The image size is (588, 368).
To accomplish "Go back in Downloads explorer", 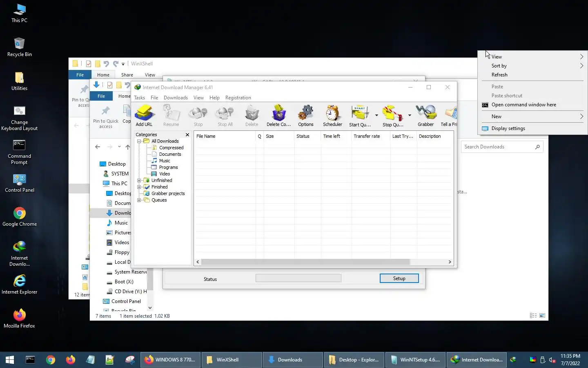I will point(98,147).
